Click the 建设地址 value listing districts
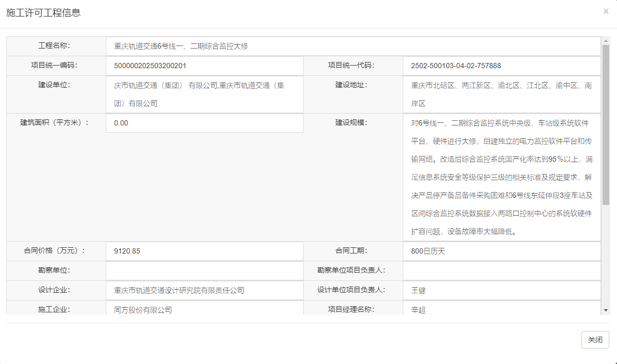Viewport: 617px width, 364px height. click(x=501, y=94)
